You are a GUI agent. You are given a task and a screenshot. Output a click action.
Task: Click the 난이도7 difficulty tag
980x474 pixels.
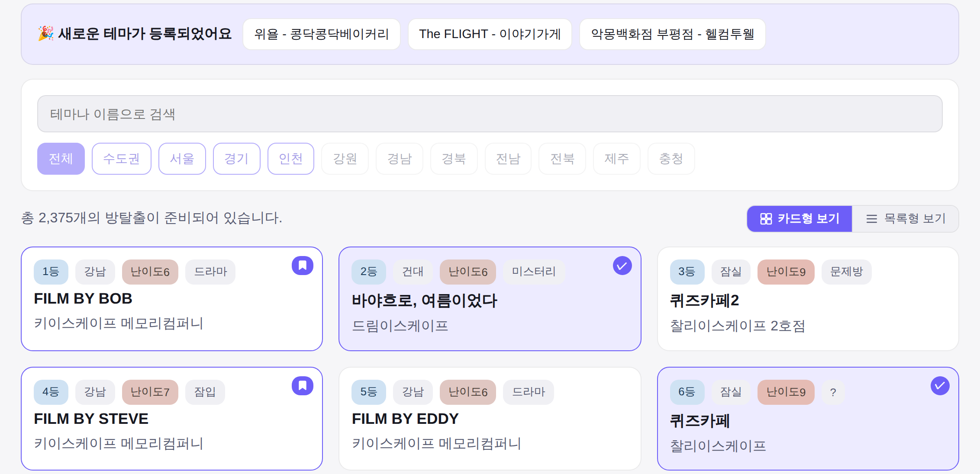point(150,392)
